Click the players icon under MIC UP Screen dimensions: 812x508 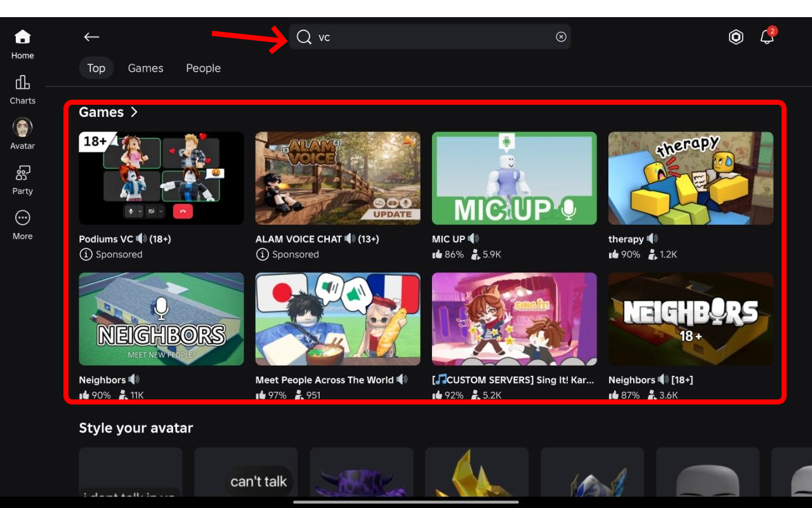(x=475, y=255)
